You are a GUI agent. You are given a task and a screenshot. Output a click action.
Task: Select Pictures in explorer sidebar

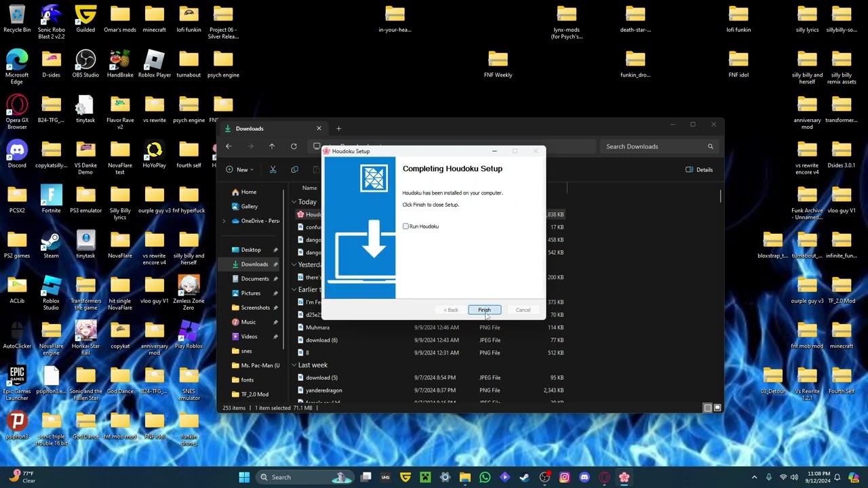click(x=250, y=293)
